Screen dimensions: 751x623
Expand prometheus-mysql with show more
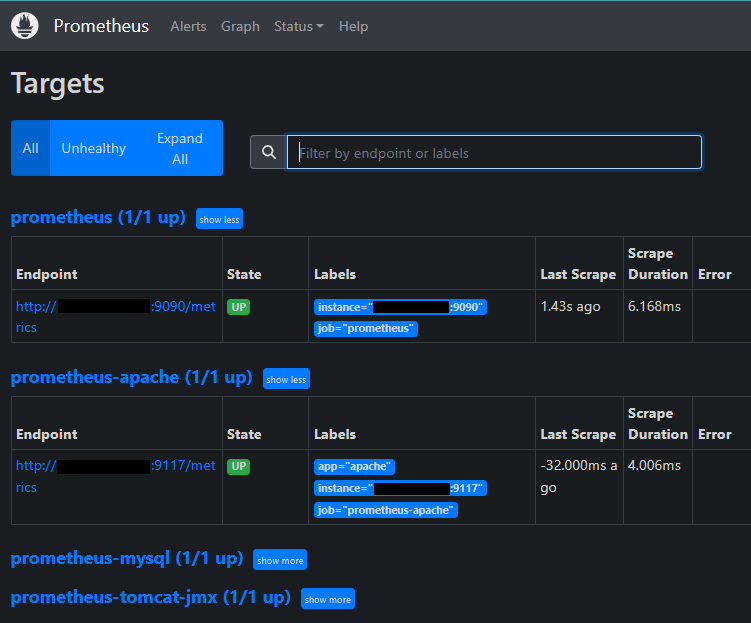pyautogui.click(x=280, y=560)
